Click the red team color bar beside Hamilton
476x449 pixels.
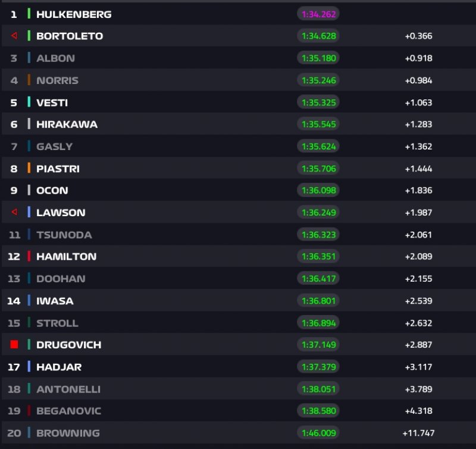(29, 257)
